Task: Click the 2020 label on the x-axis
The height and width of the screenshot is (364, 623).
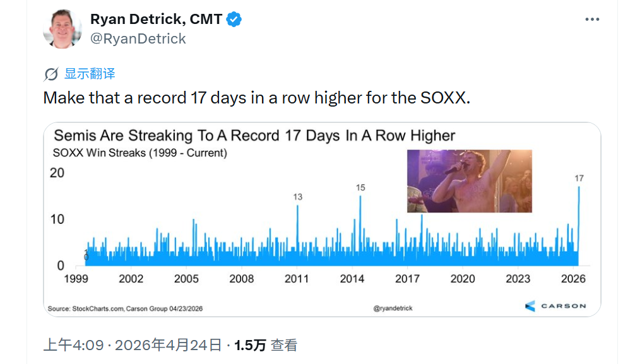Action: [463, 279]
